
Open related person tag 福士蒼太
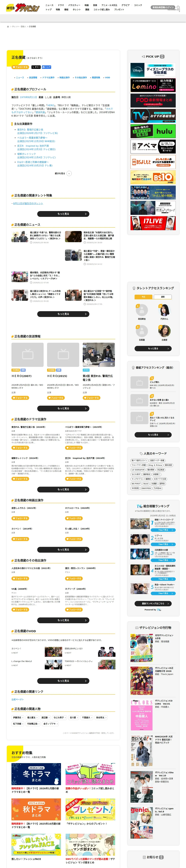click(32, 718)
